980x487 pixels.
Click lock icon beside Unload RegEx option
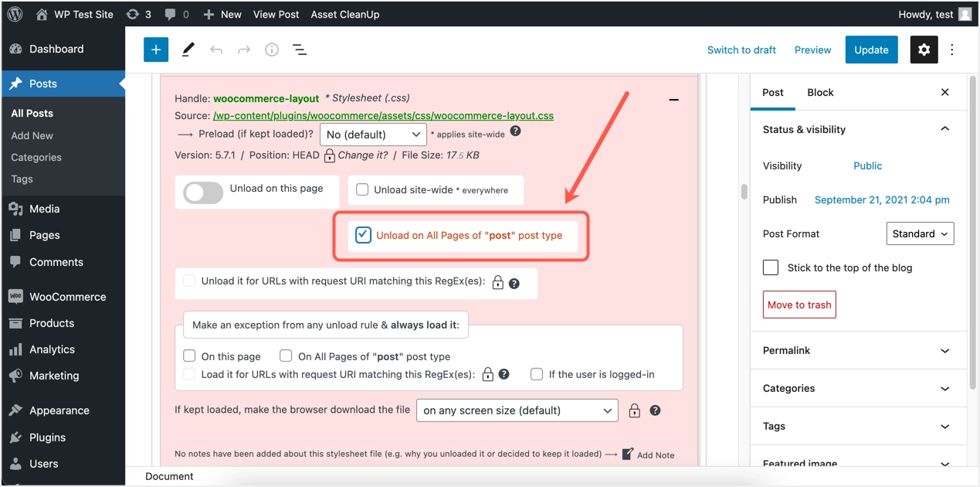pyautogui.click(x=497, y=282)
